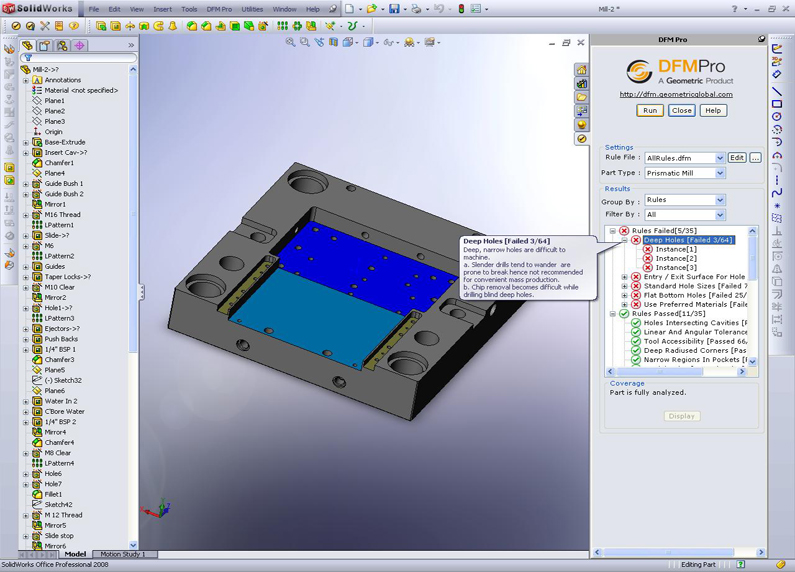Click Edit next to Rule File
795x572 pixels.
[x=737, y=158]
